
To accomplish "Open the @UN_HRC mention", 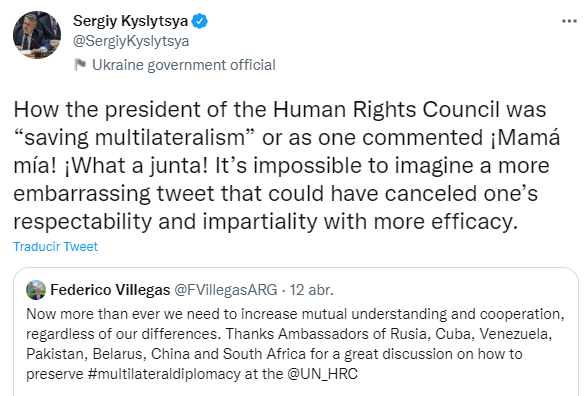I will pyautogui.click(x=323, y=374).
